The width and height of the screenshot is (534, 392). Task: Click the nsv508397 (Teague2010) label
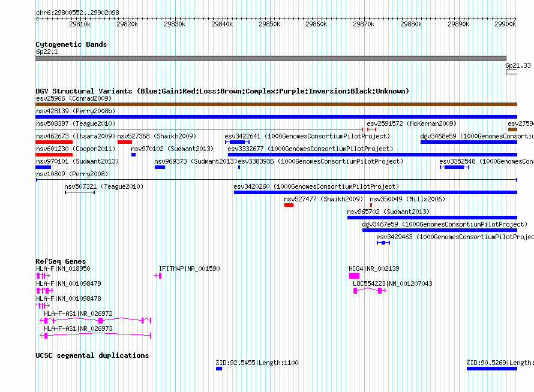[x=76, y=123]
